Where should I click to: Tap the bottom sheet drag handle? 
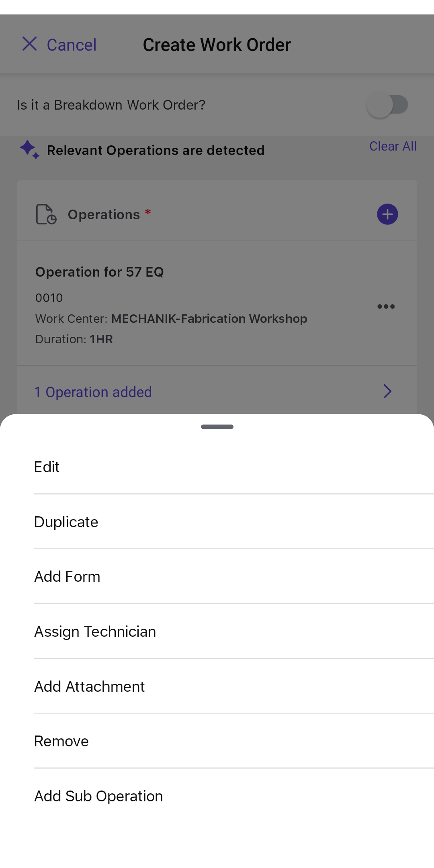point(217,427)
